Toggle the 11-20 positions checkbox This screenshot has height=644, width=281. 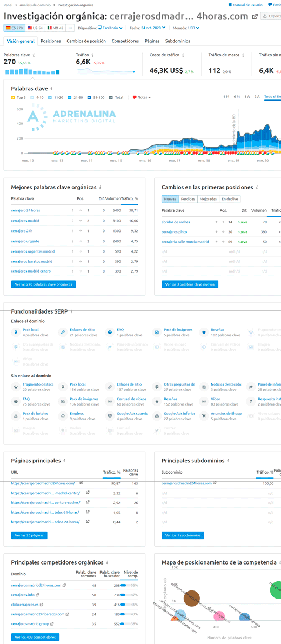pos(50,97)
